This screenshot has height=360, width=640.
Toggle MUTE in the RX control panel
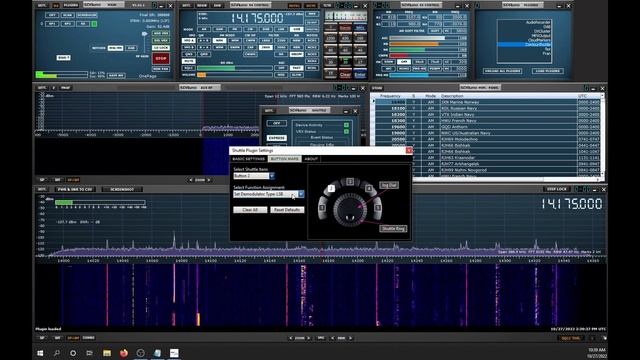pos(189,61)
